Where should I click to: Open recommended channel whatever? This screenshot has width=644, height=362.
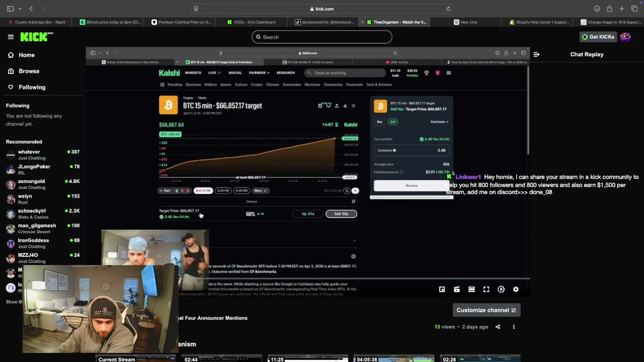coord(43,155)
